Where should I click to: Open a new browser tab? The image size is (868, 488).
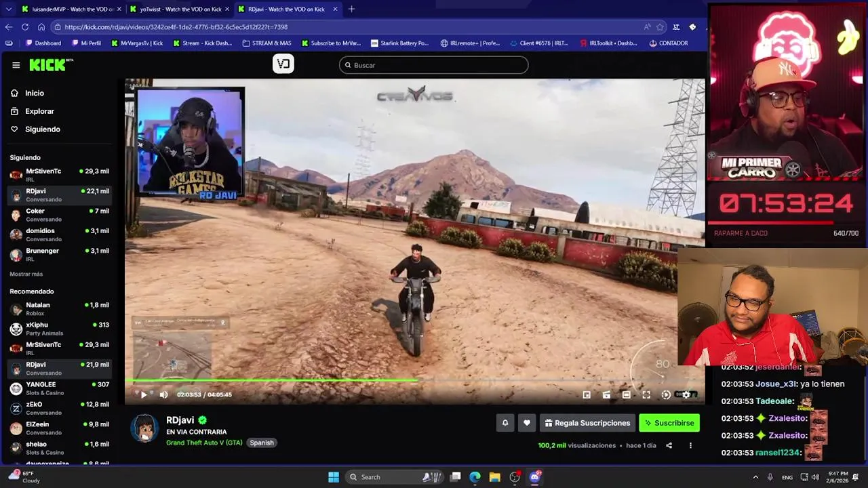click(351, 9)
